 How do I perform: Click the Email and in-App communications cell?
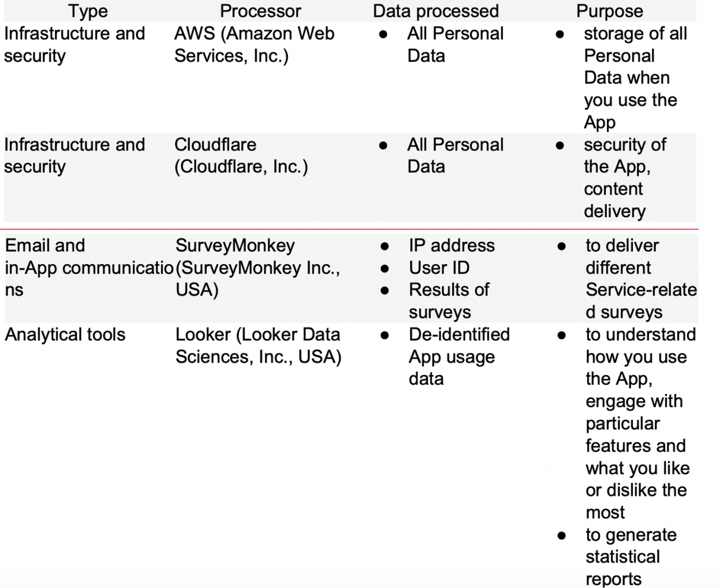pyautogui.click(x=87, y=267)
